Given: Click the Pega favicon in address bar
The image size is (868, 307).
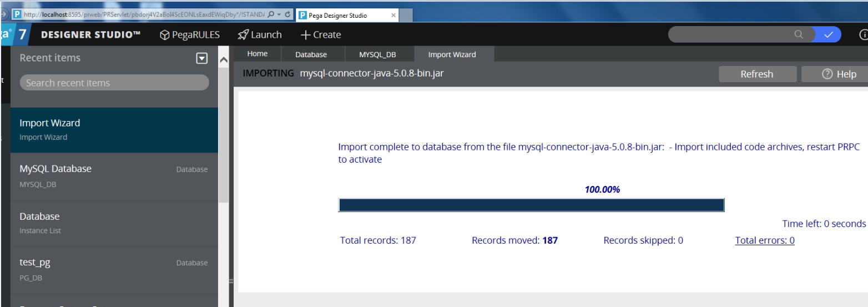Looking at the screenshot, I should click(17, 14).
